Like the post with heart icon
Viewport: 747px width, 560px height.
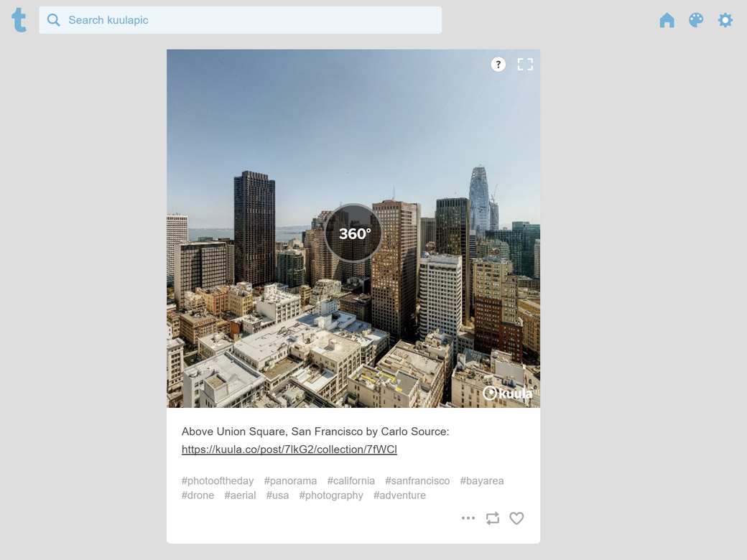pos(516,518)
